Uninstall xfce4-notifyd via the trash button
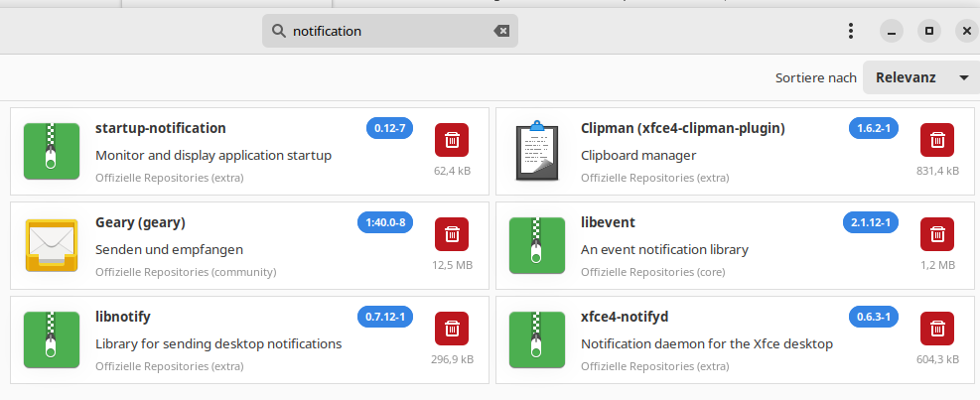 [936, 328]
